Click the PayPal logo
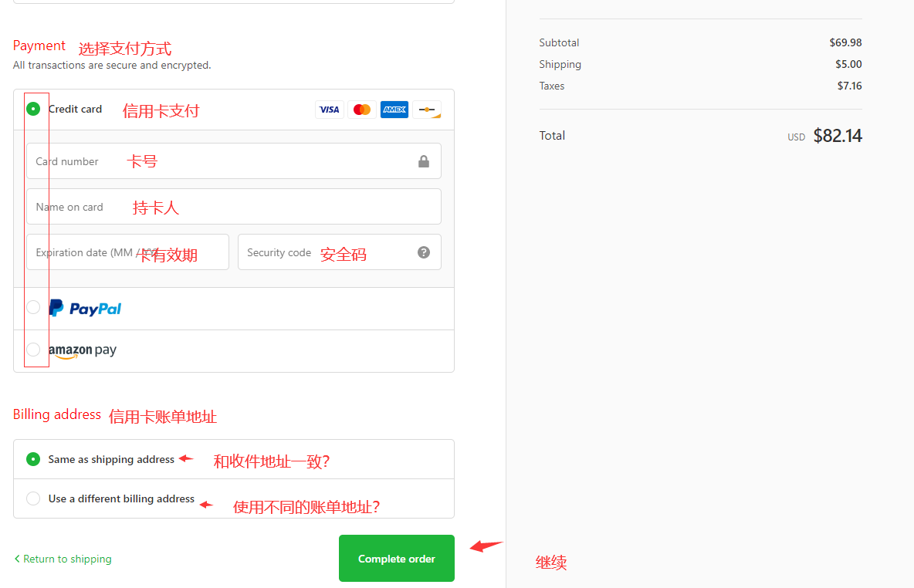This screenshot has height=588, width=914. pos(85,309)
